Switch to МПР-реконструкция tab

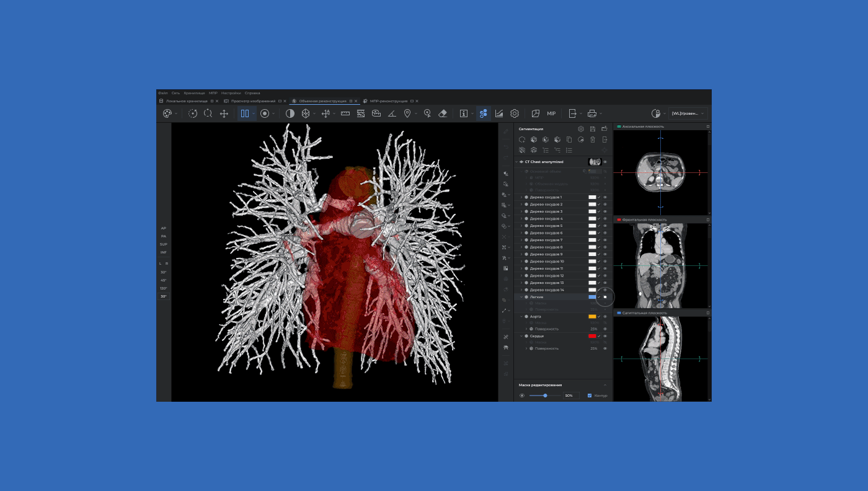coord(388,101)
